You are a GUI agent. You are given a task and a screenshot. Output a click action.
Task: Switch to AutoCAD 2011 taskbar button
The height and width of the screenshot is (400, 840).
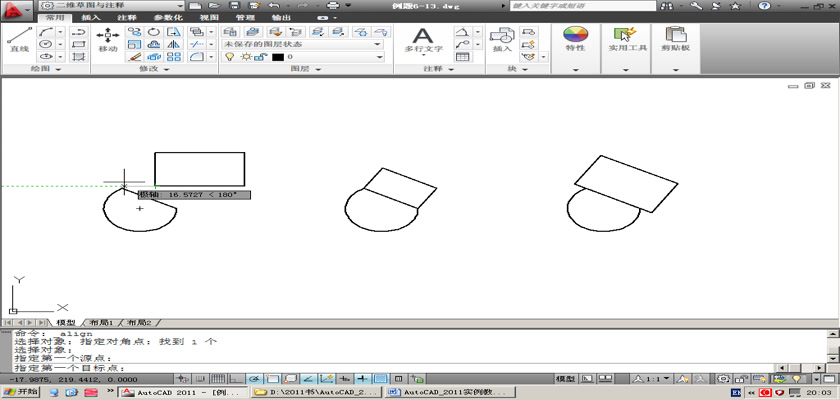tap(183, 392)
